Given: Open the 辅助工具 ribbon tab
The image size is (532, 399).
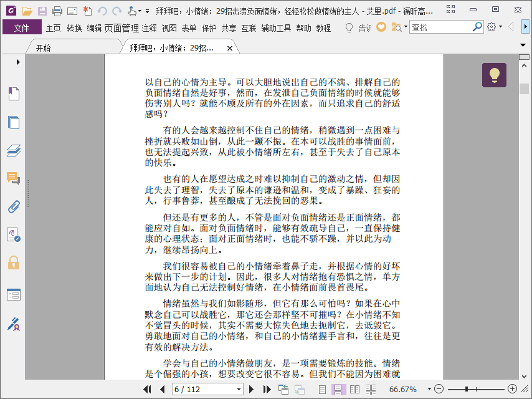Looking at the screenshot, I should [276, 28].
